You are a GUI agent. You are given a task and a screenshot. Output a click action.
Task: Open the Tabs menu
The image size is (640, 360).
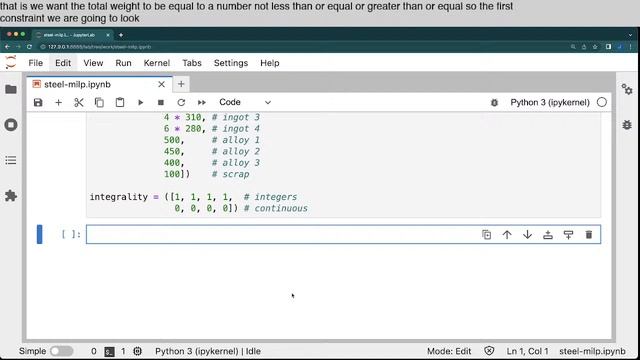tap(192, 63)
